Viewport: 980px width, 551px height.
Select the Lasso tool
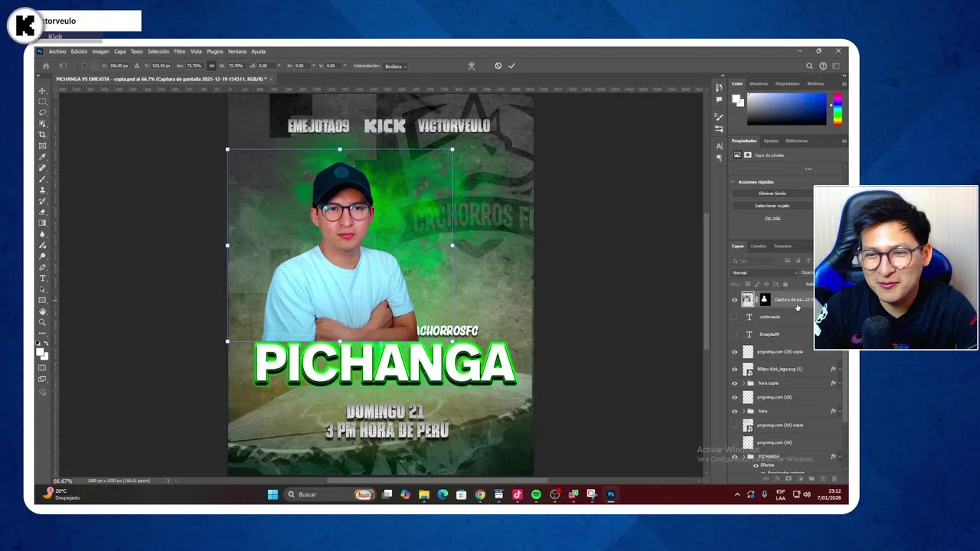point(42,112)
